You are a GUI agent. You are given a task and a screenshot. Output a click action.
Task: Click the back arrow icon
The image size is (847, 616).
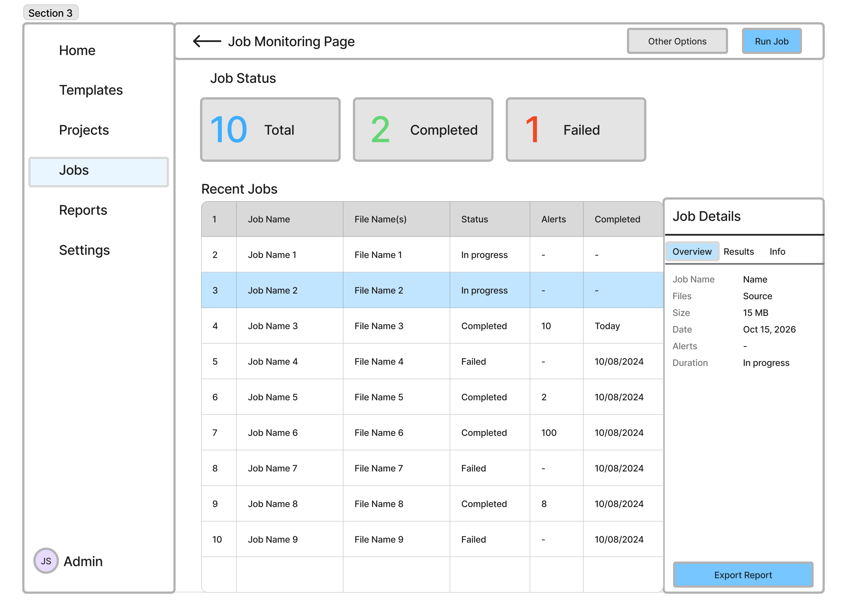[x=207, y=41]
